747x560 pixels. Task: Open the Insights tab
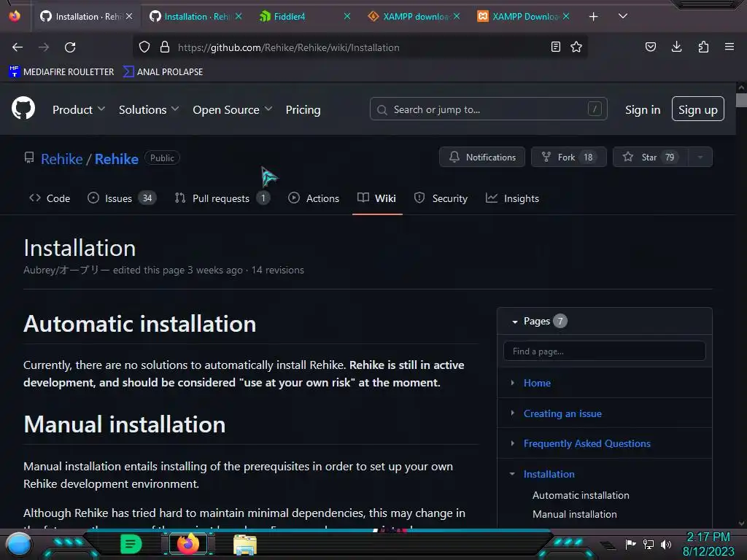click(x=512, y=198)
